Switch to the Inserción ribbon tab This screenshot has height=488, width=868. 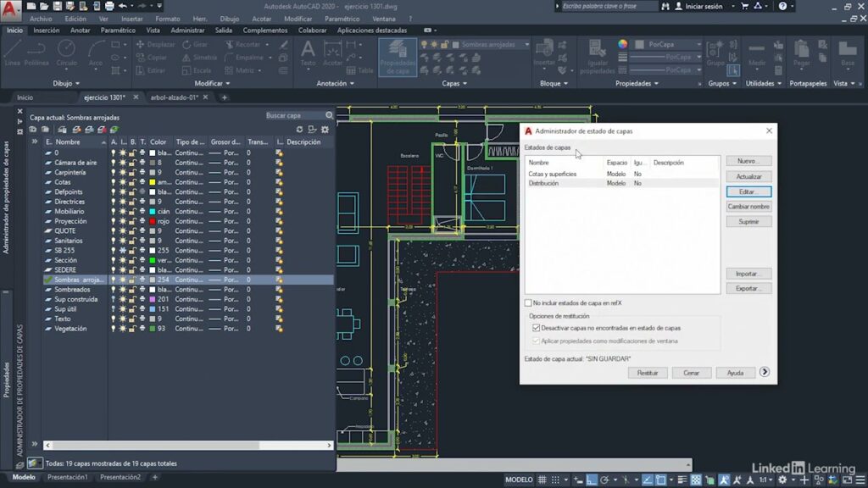pyautogui.click(x=47, y=29)
